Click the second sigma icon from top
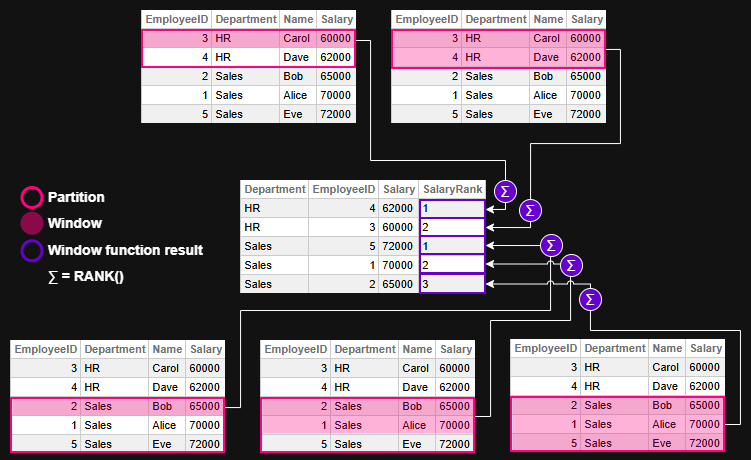 coord(531,210)
